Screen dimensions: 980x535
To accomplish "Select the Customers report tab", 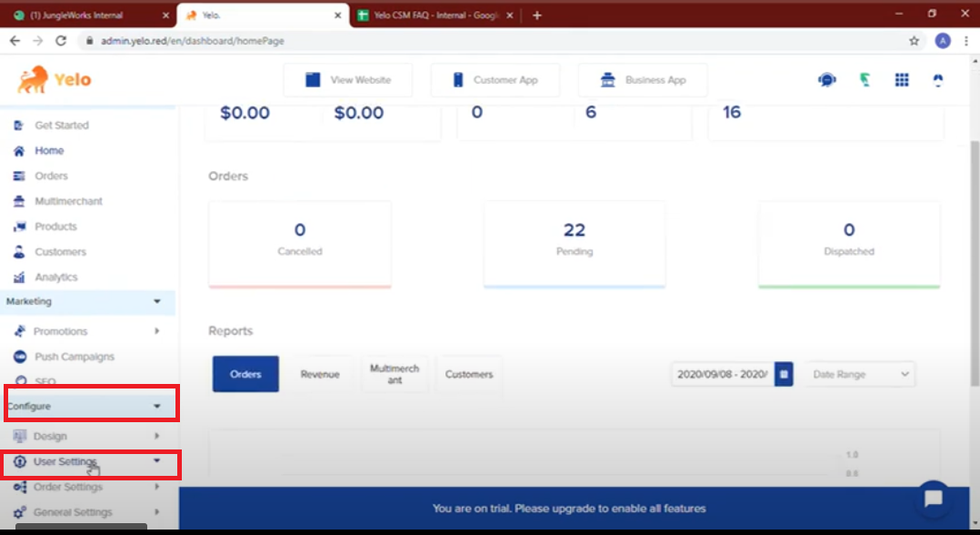I will 469,374.
